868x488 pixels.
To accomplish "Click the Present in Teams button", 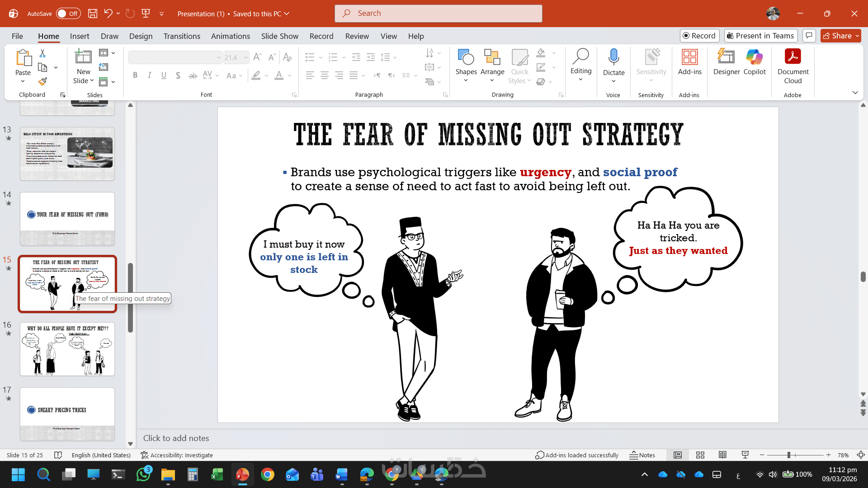I will (x=760, y=36).
